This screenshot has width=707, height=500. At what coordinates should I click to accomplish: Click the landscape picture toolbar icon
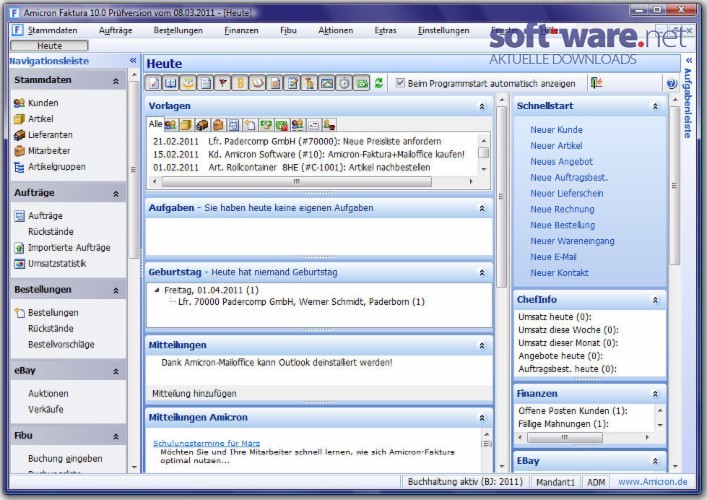pyautogui.click(x=327, y=83)
